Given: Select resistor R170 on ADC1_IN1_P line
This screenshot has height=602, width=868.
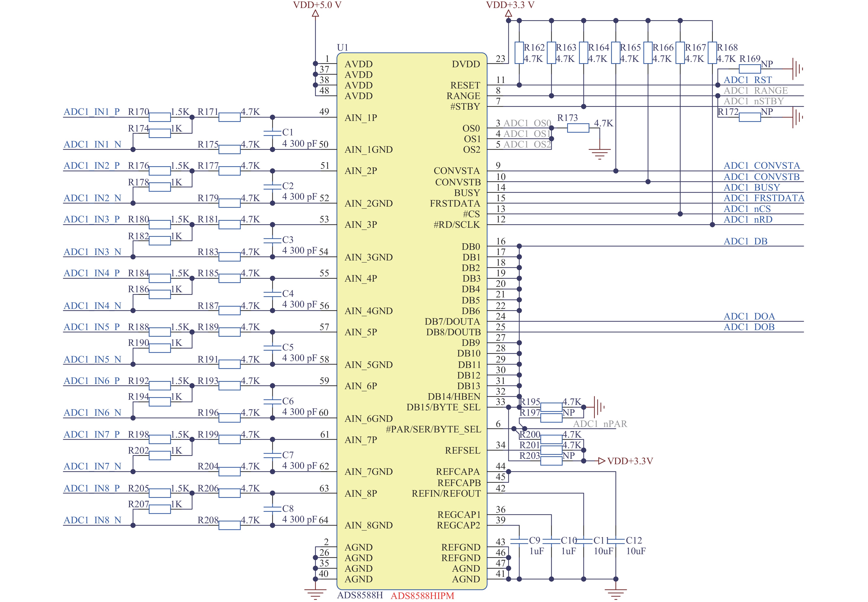Looking at the screenshot, I should point(160,117).
